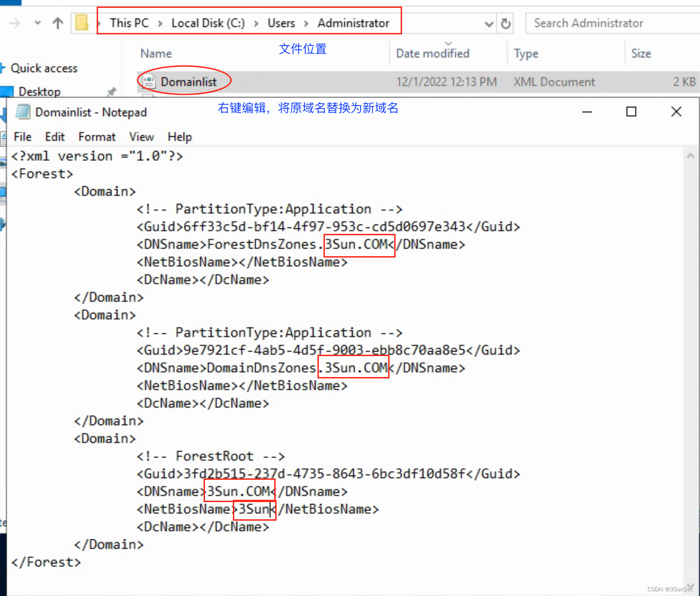Open Quick access in the sidebar
Viewport: 700px width, 596px height.
click(44, 68)
